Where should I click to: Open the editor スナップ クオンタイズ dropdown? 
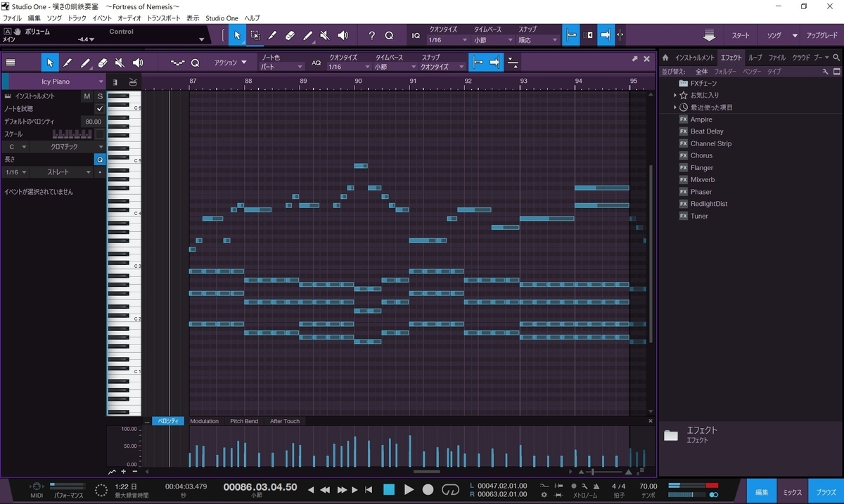coord(443,67)
